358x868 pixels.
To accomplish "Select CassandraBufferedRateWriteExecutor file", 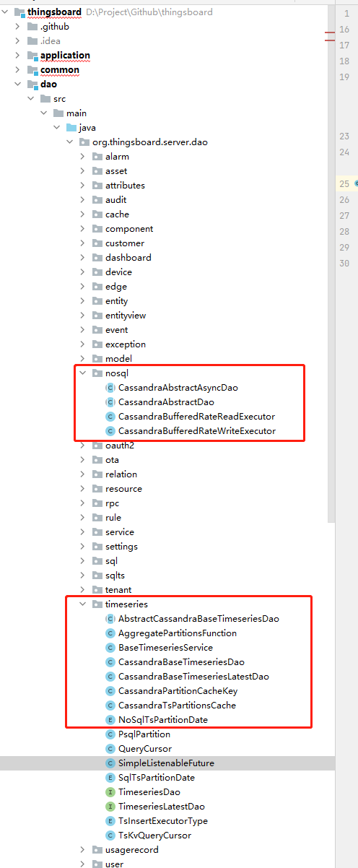I will [x=197, y=431].
